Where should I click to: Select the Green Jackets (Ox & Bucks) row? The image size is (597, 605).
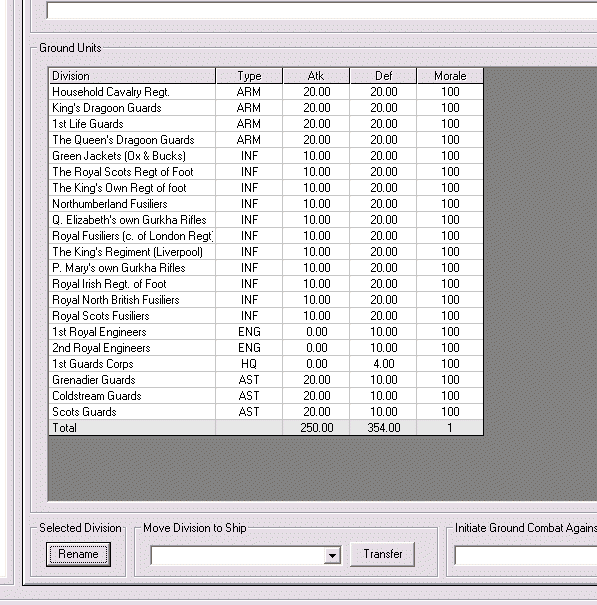pos(266,156)
